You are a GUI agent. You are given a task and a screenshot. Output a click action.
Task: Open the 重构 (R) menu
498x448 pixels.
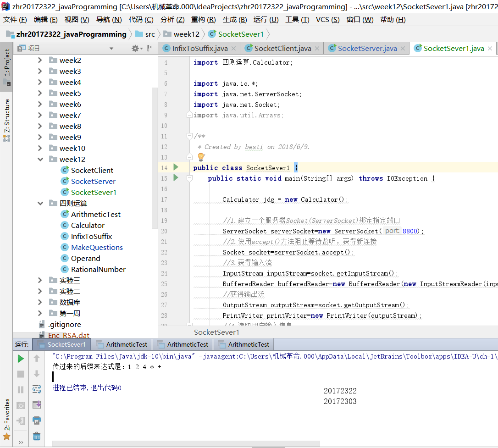203,20
